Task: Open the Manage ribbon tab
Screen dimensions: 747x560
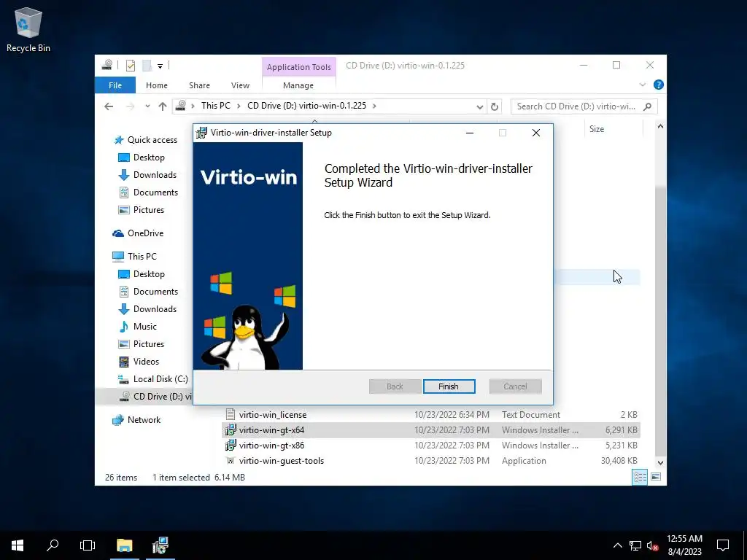Action: click(298, 85)
